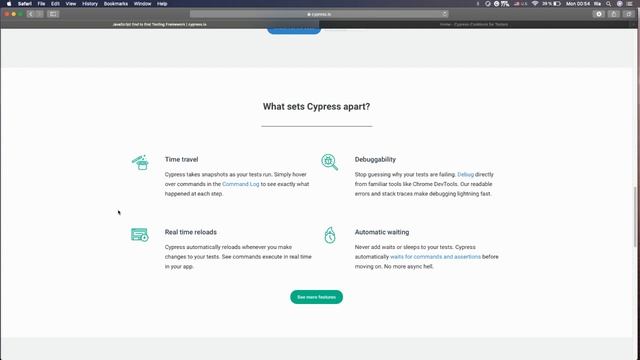Click the Automatic waiting stopwatch icon
The width and height of the screenshot is (640, 360).
[330, 235]
